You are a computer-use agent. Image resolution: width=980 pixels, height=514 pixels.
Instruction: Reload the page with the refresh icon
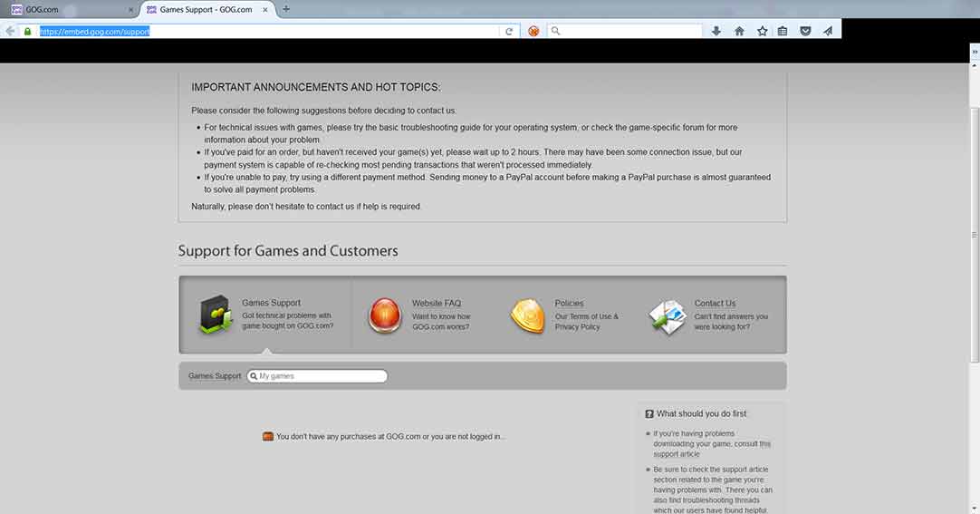509,31
